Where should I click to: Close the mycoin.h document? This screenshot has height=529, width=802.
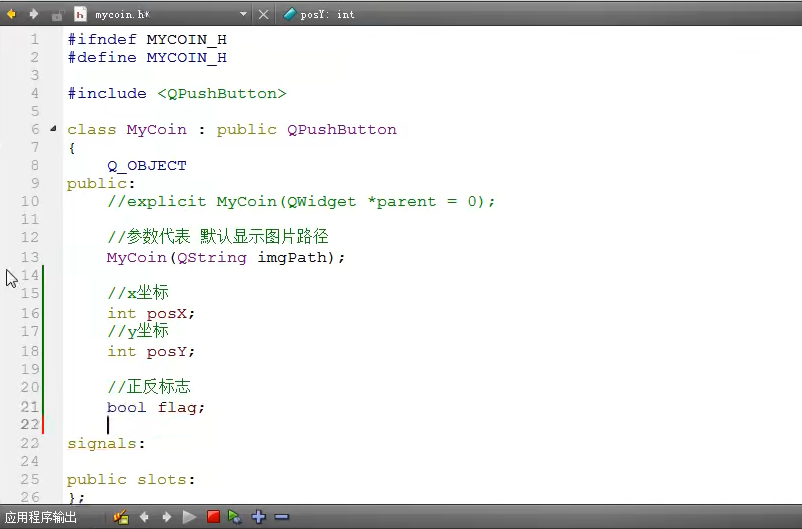coord(263,14)
